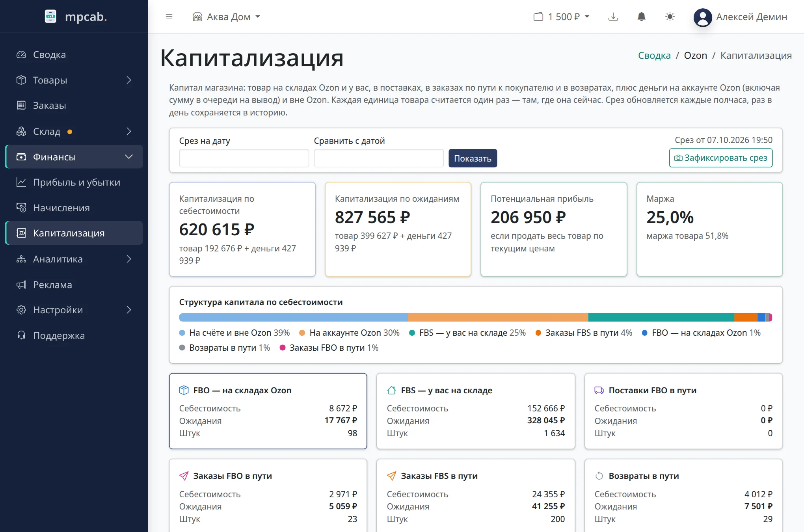Open the Аква Дом store dropdown
This screenshot has width=804, height=532.
pos(226,17)
